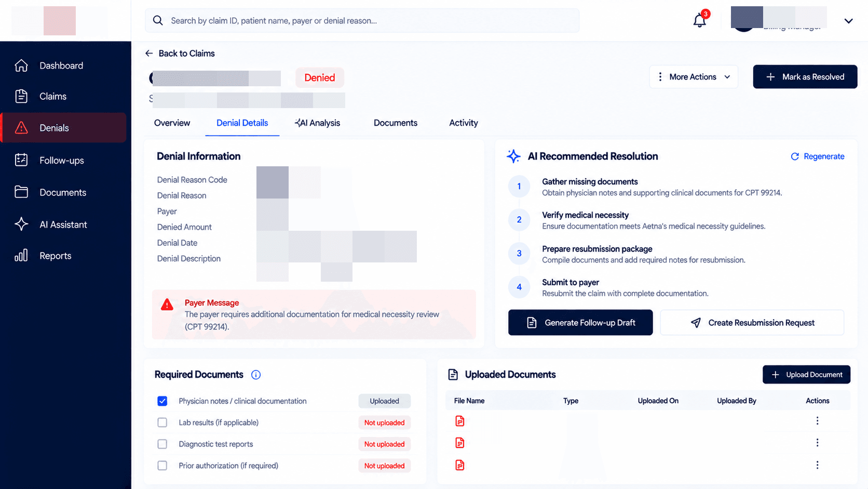This screenshot has height=489, width=868.
Task: Check the Prior authorization (if required) box
Action: tap(162, 466)
